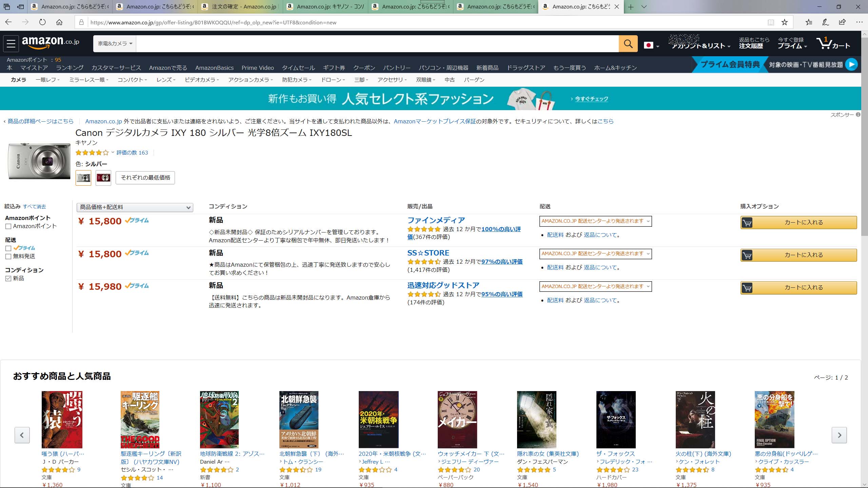
Task: Click the Prime video play arrow icon
Action: pyautogui.click(x=851, y=64)
